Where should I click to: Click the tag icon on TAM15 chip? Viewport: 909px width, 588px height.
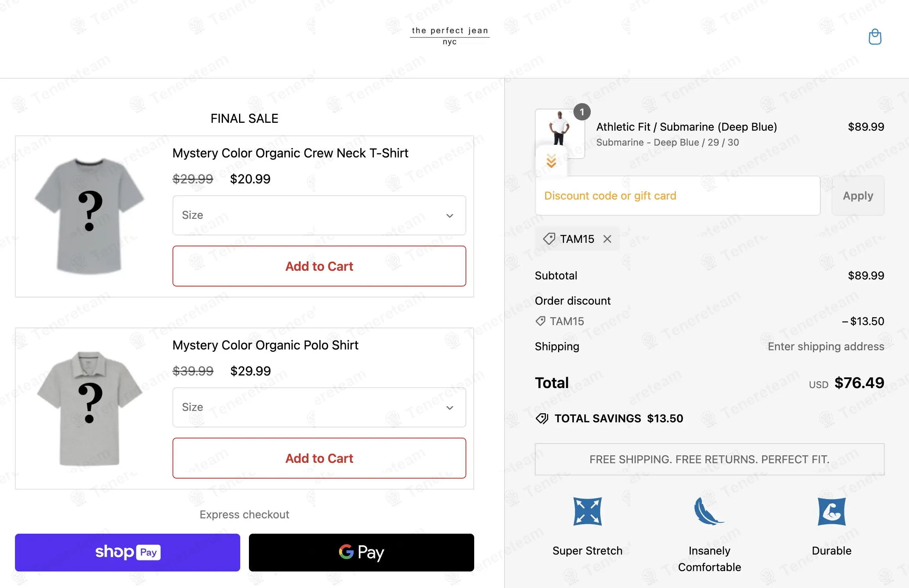(x=549, y=239)
